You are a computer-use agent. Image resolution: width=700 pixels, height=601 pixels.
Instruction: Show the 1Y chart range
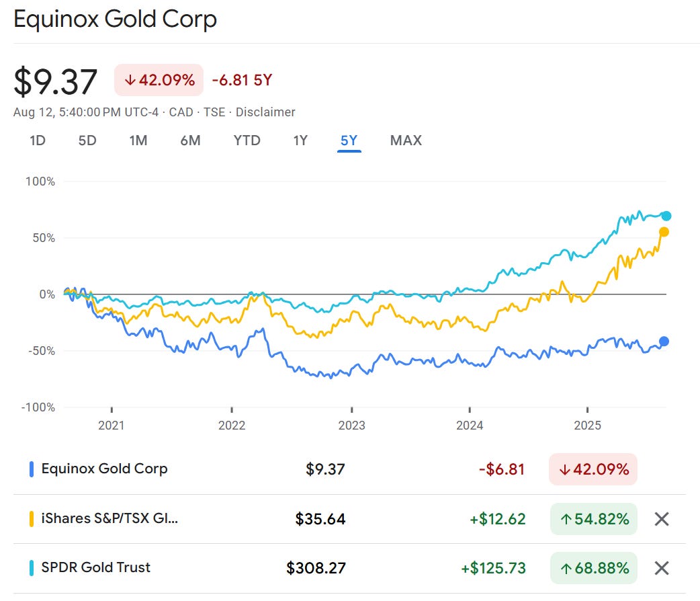300,141
